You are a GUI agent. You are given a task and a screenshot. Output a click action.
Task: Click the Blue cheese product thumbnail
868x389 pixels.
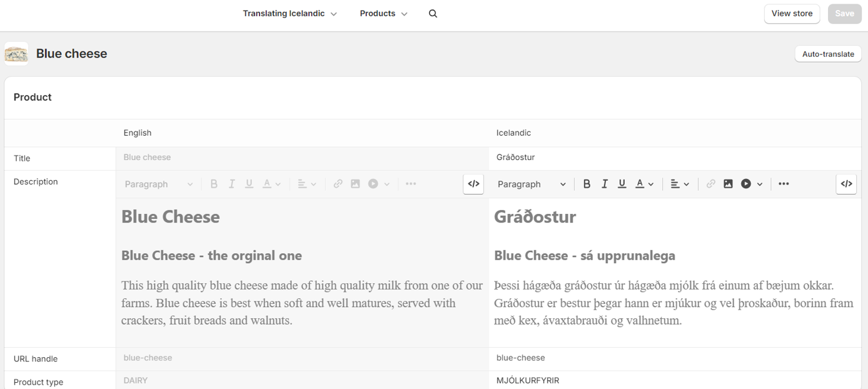coord(16,54)
